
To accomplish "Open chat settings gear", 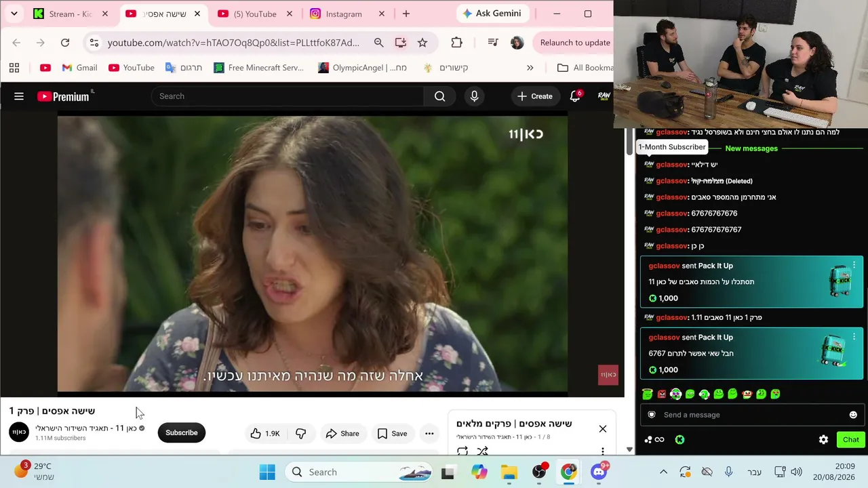I will [x=823, y=440].
